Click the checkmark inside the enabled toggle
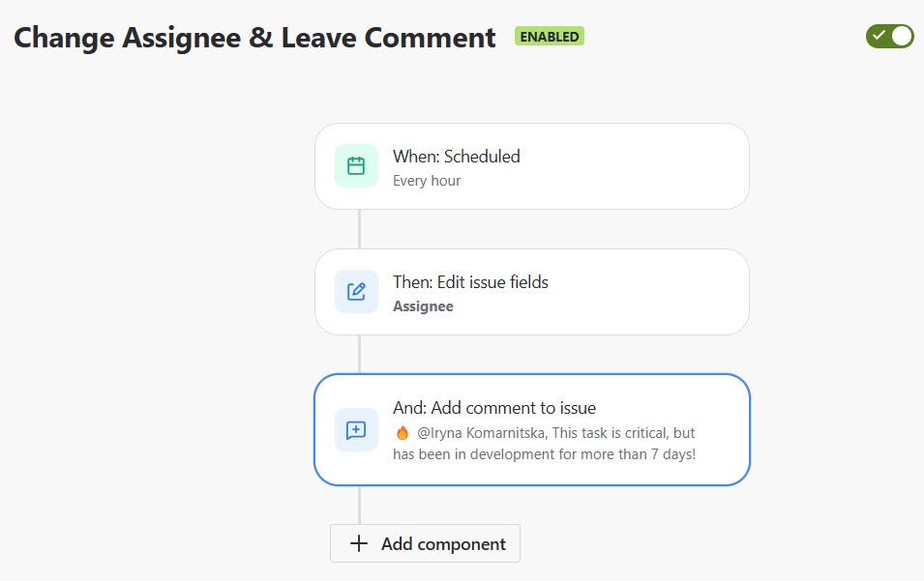Image resolution: width=924 pixels, height=581 pixels. pos(879,36)
